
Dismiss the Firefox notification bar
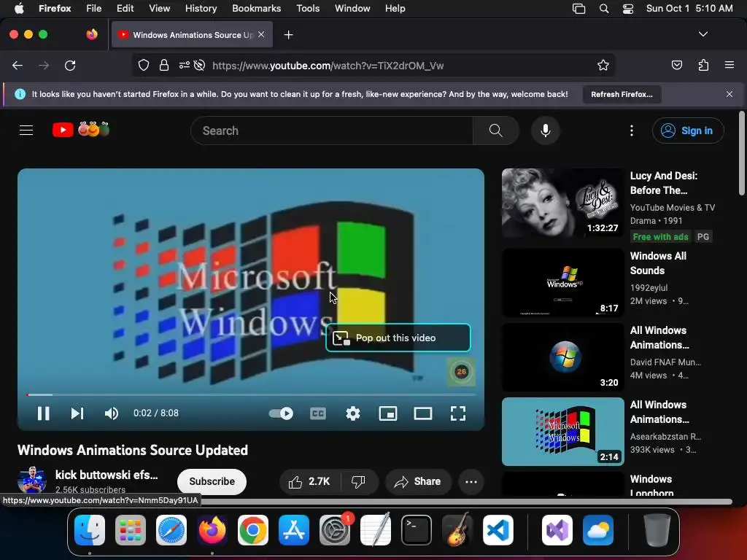(x=729, y=94)
